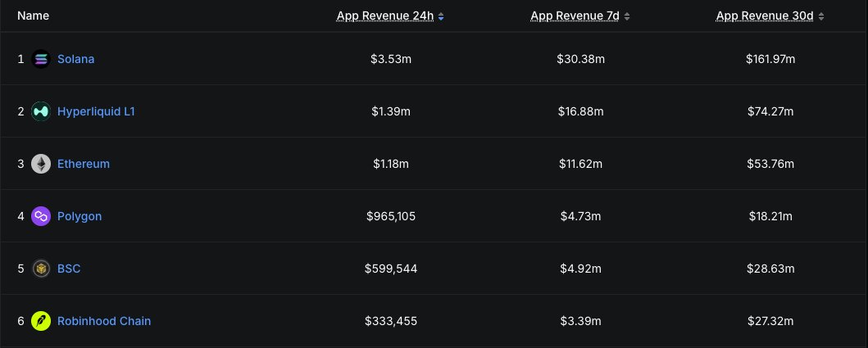Viewport: 868px width, 348px height.
Task: Sort by App Revenue 24h column header
Action: [385, 16]
